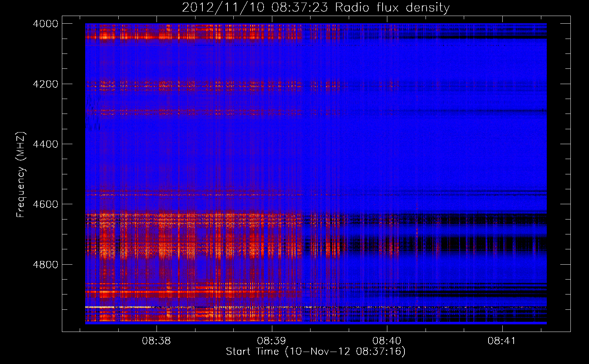589x364 pixels.
Task: Click the "Start Time (10-Nov-12 08:37:16)" axis title
Action: pos(316,352)
